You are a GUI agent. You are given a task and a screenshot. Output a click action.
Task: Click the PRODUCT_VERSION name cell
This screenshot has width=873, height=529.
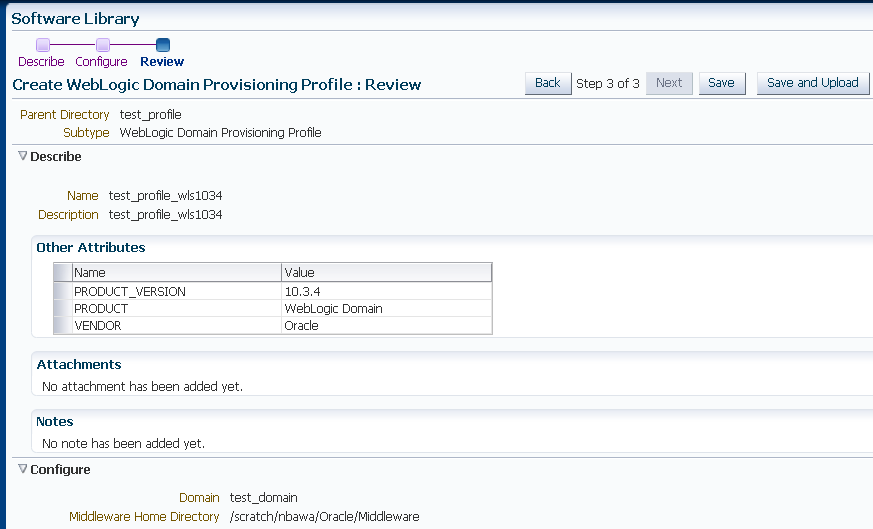point(177,291)
